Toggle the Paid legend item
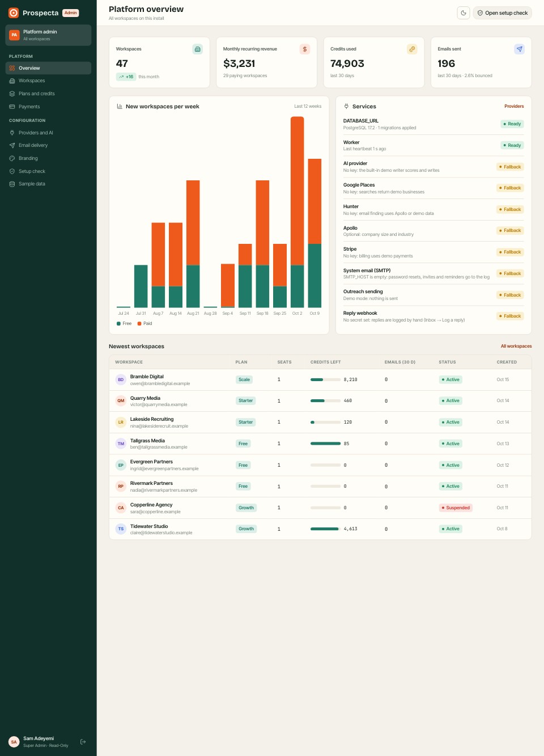The image size is (544, 756). coord(144,323)
